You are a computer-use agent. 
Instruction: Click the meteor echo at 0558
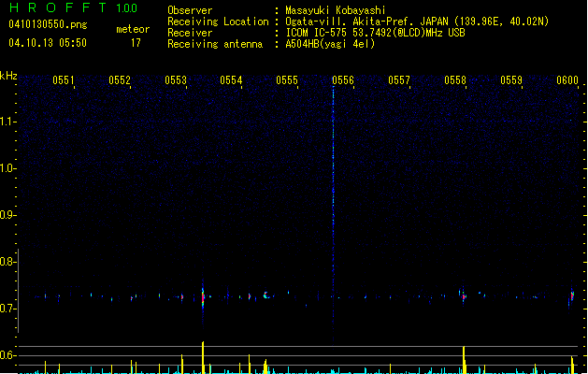point(464,296)
